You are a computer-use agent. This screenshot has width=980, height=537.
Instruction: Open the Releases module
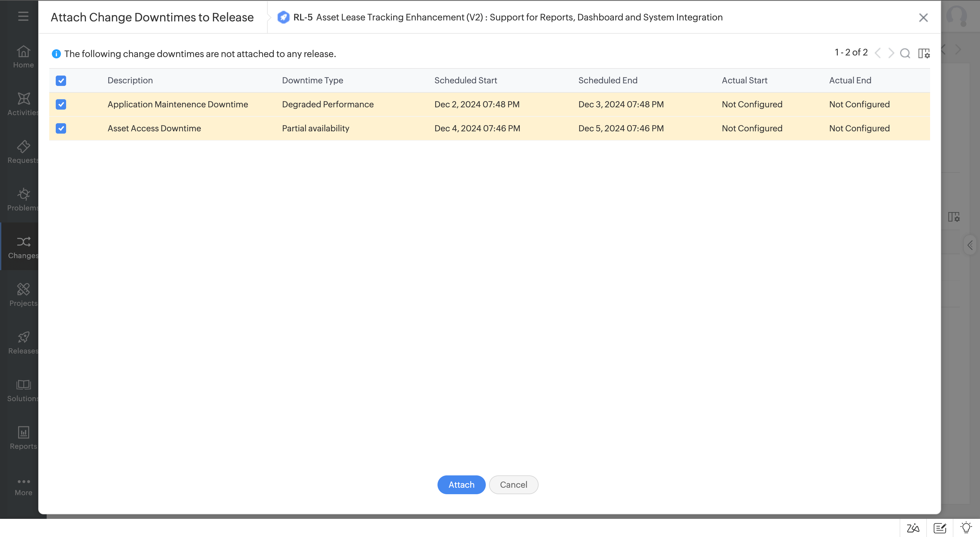pyautogui.click(x=23, y=342)
